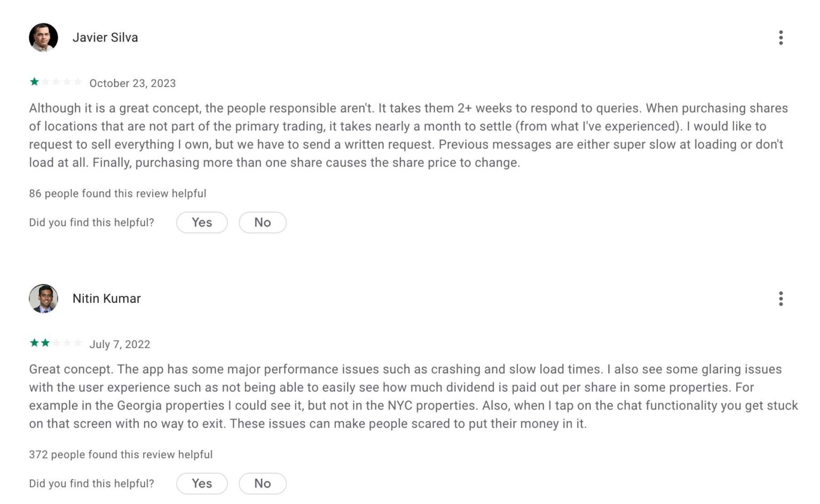Click '372 people found this review helpful' text

pyautogui.click(x=120, y=454)
